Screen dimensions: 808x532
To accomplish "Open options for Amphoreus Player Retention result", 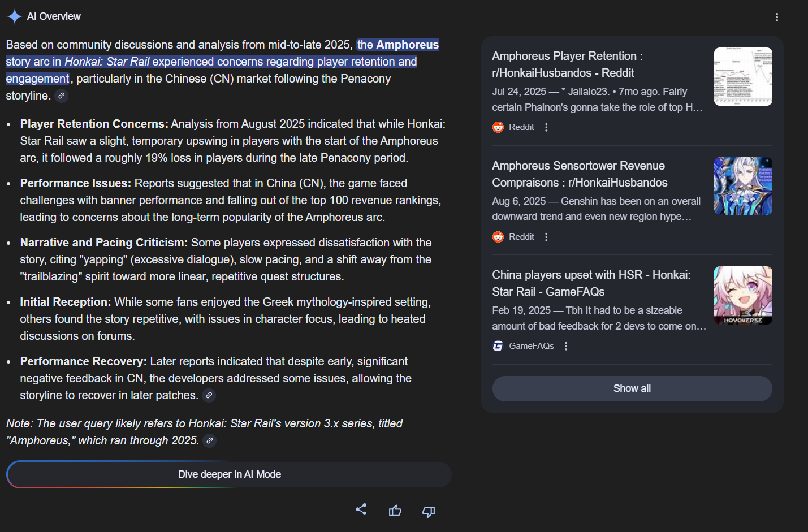I will click(x=546, y=127).
